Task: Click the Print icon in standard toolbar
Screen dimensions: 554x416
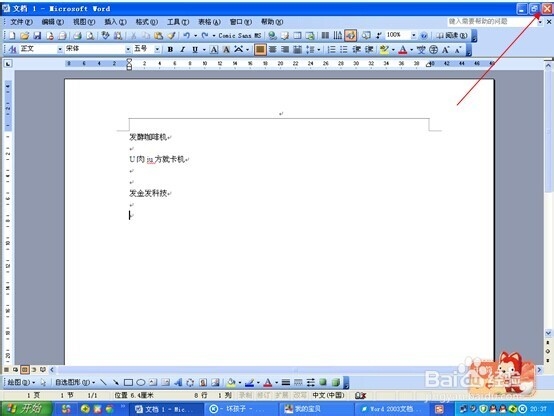Action: click(77, 35)
